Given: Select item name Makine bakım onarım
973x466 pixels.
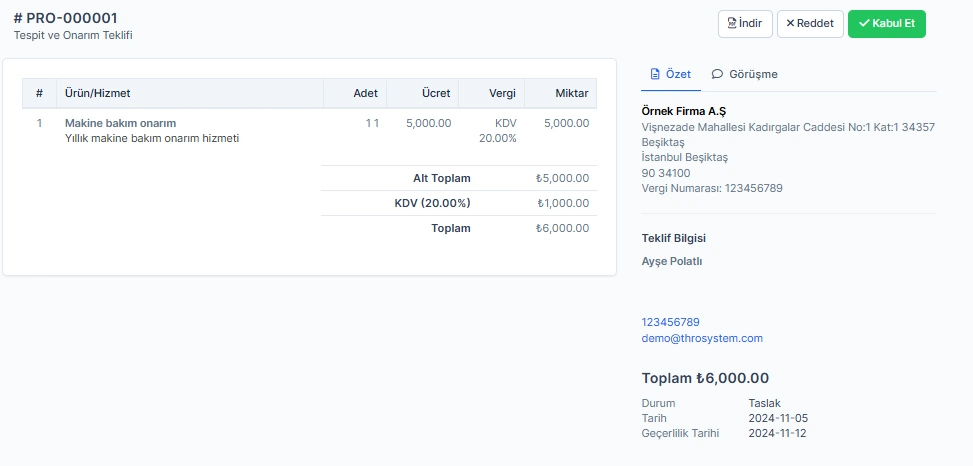Looking at the screenshot, I should click(x=120, y=123).
